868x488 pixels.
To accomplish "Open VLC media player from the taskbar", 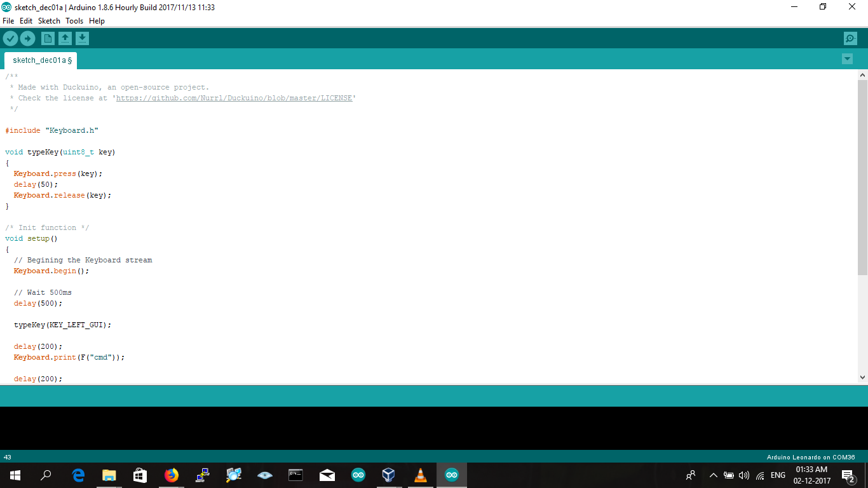I will click(420, 475).
